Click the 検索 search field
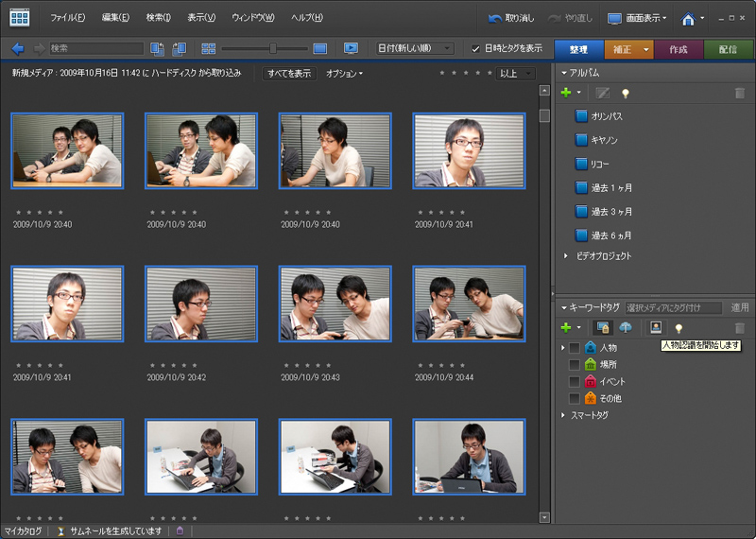This screenshot has height=539, width=756. coord(96,48)
